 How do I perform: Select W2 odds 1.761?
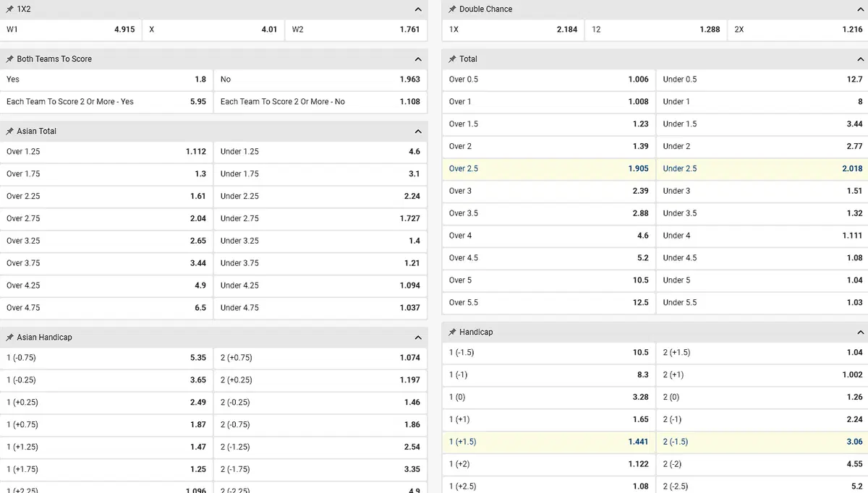coord(357,30)
